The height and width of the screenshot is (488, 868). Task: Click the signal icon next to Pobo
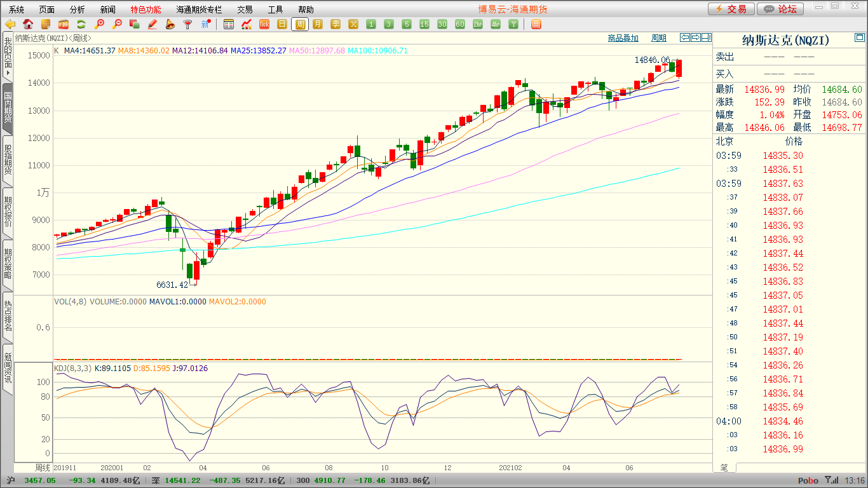(x=831, y=480)
